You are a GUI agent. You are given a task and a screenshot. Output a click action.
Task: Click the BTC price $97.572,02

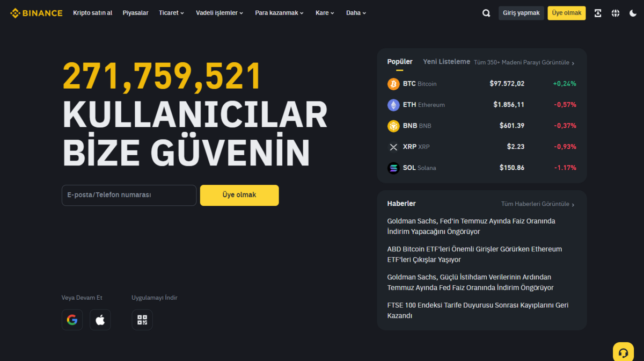pyautogui.click(x=507, y=84)
